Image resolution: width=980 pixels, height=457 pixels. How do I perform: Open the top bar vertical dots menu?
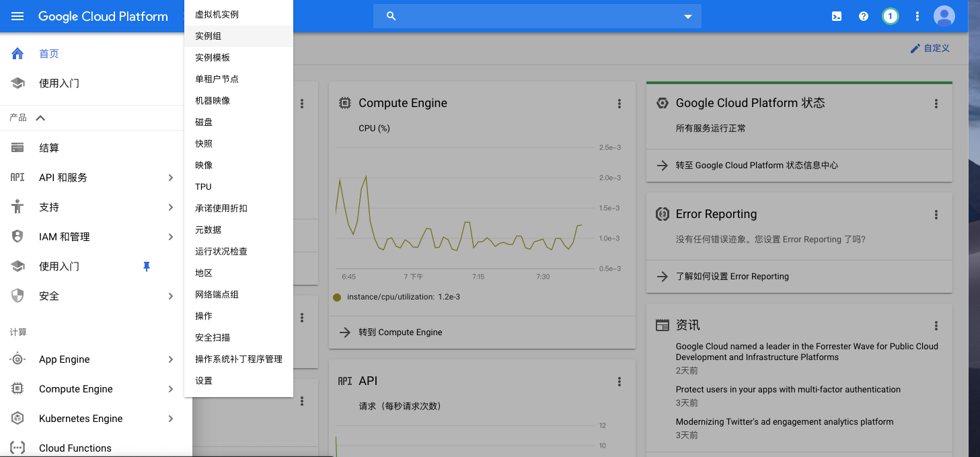click(x=917, y=16)
